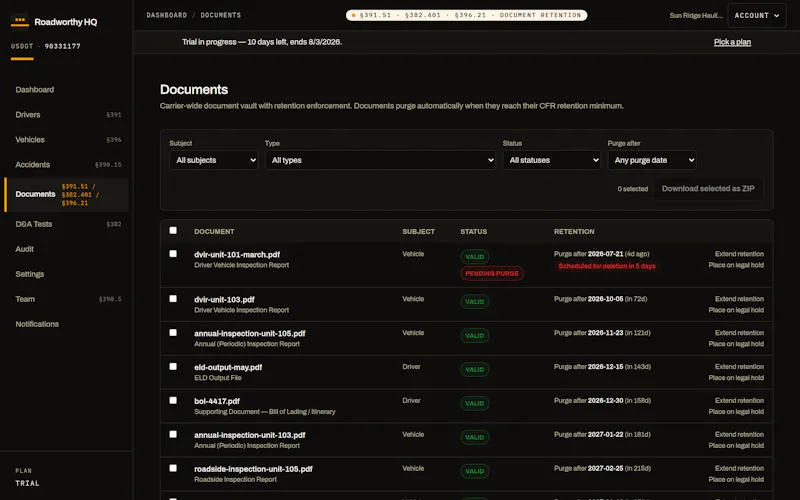The height and width of the screenshot is (500, 800).
Task: Place roadside-inspection-unit-105.pdf on legal hold
Action: [x=736, y=480]
